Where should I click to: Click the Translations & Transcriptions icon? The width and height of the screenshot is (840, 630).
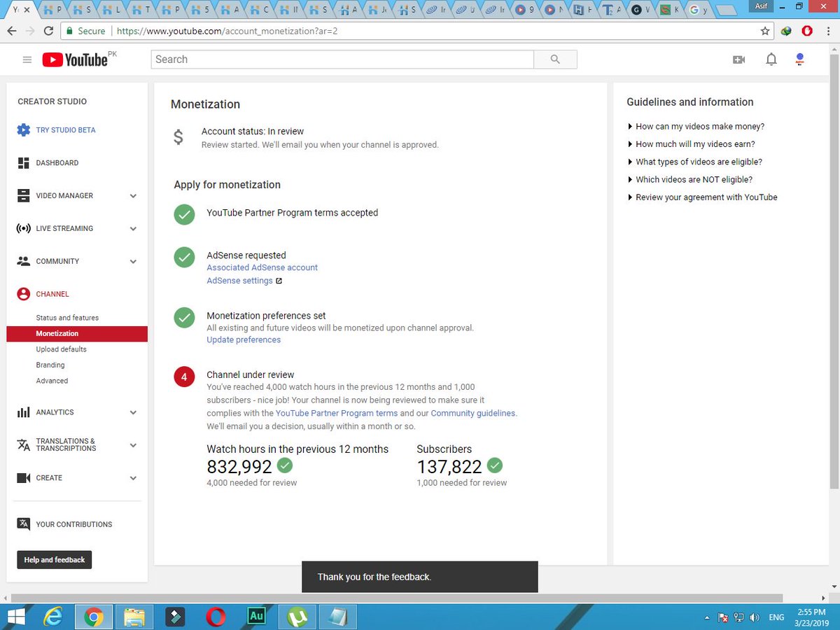(23, 445)
